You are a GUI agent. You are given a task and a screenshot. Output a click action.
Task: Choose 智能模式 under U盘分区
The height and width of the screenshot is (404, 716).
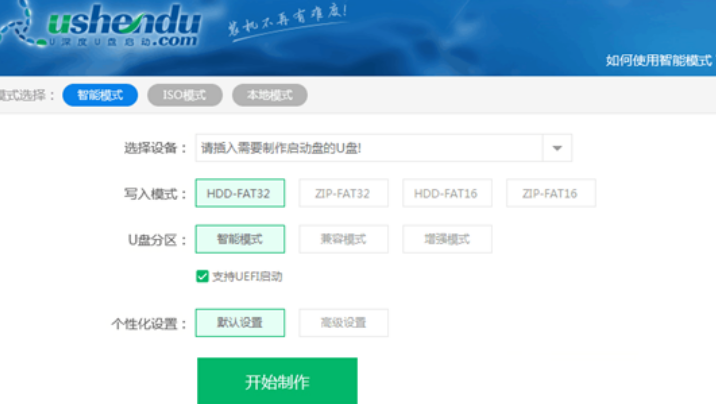coord(240,239)
